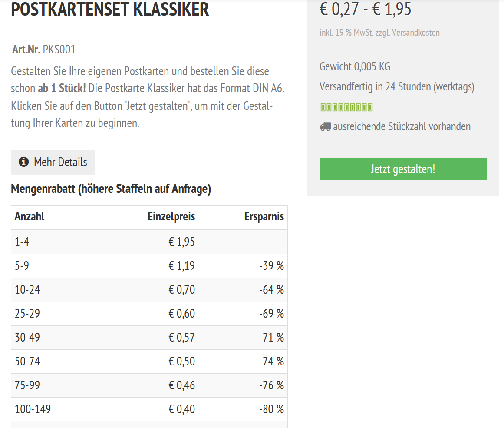
Task: Open the Mehr Details button
Action: (x=53, y=162)
